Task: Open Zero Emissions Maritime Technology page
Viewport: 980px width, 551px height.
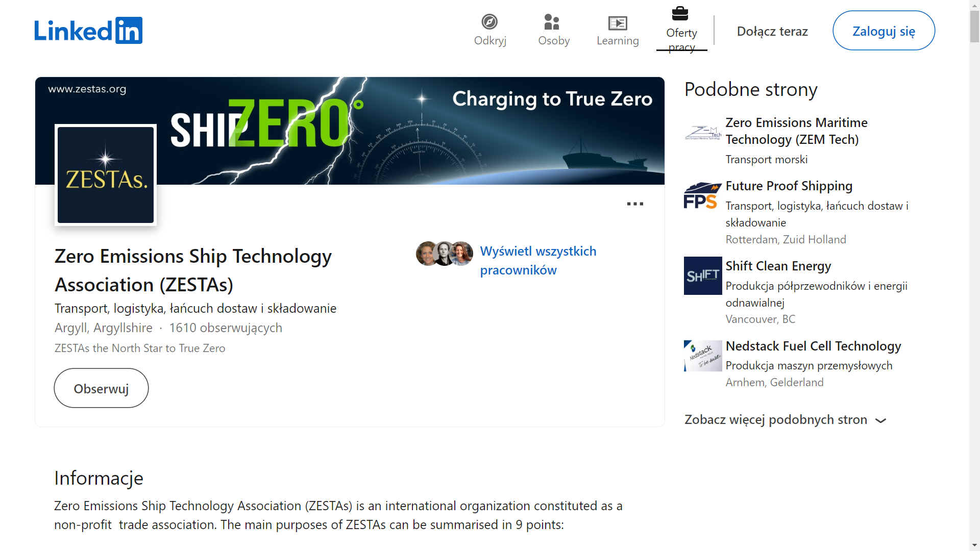Action: click(x=796, y=131)
